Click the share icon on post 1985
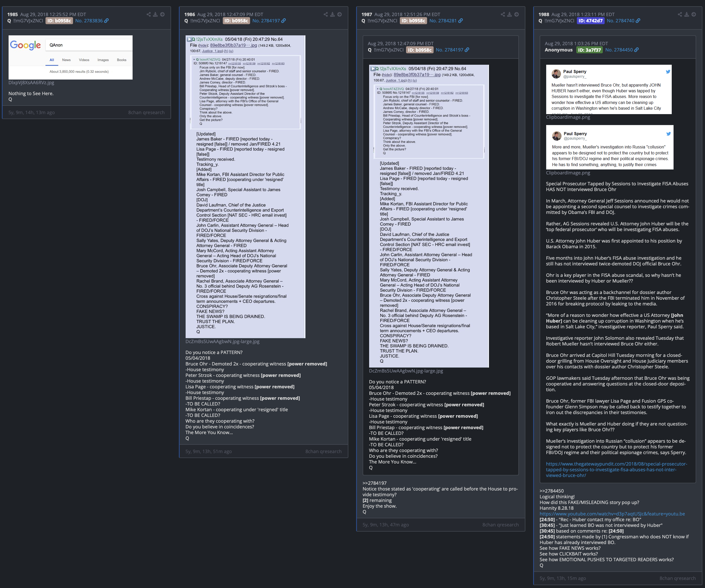 (x=149, y=15)
